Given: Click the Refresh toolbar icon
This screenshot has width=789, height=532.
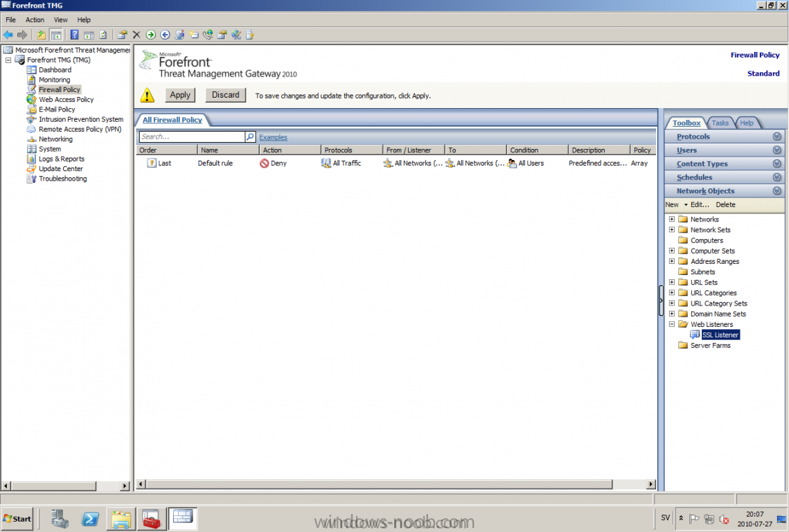Looking at the screenshot, I should [103, 35].
